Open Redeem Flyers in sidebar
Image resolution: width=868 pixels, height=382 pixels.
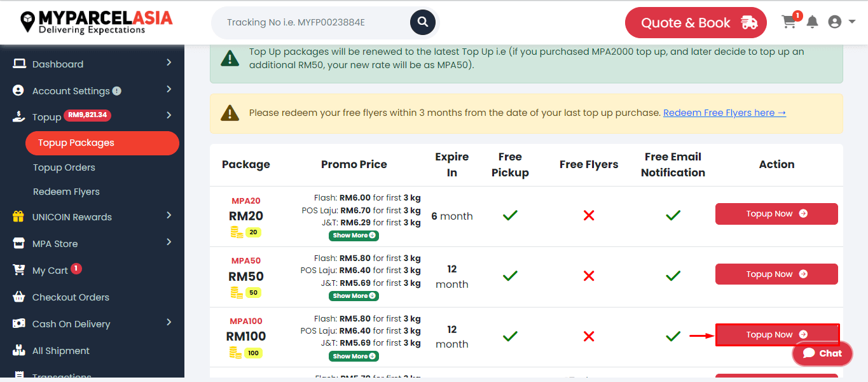coord(66,192)
